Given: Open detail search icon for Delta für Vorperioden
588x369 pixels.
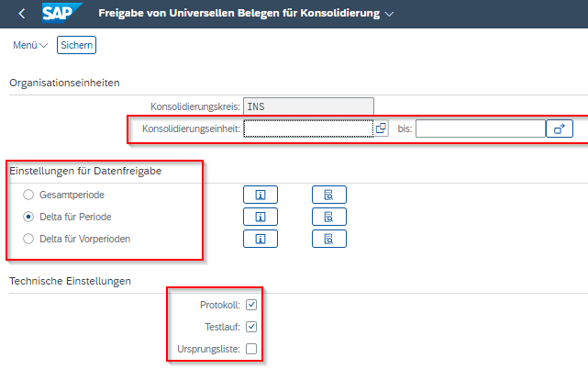Looking at the screenshot, I should [328, 239].
